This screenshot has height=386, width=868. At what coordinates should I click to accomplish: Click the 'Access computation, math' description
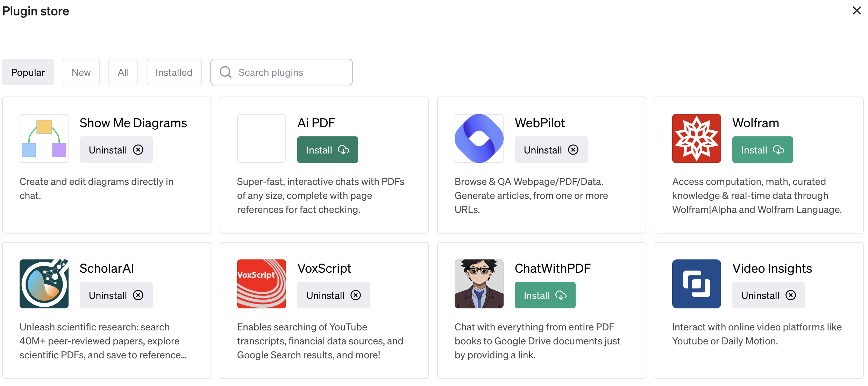click(x=757, y=196)
